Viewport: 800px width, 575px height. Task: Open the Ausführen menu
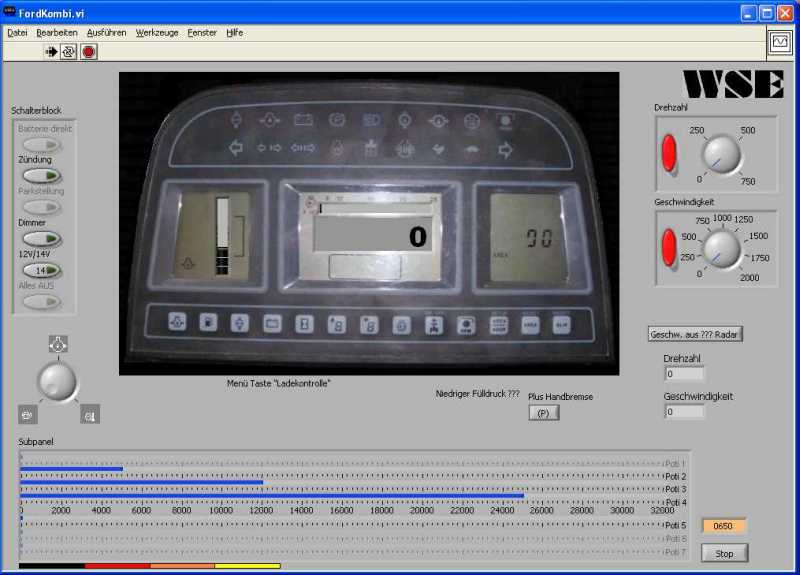pos(106,33)
